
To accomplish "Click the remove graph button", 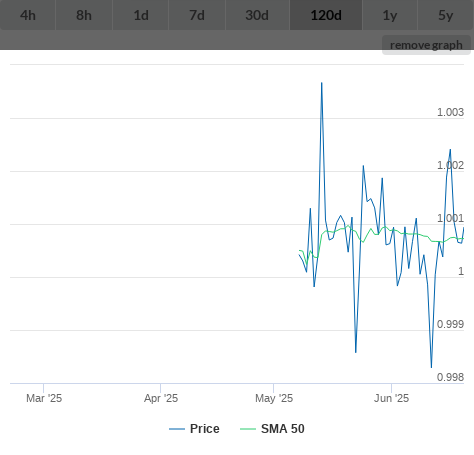I will tap(426, 45).
